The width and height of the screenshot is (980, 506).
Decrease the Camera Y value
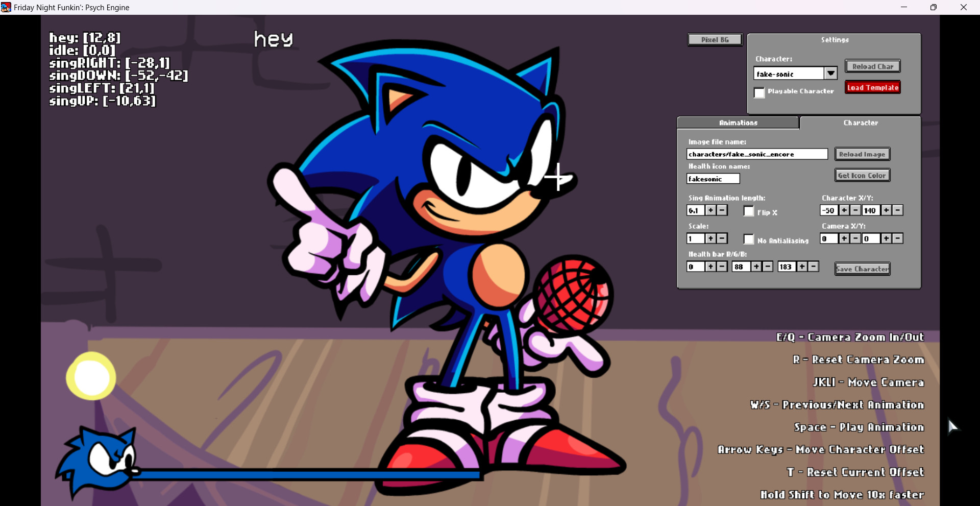tap(897, 238)
